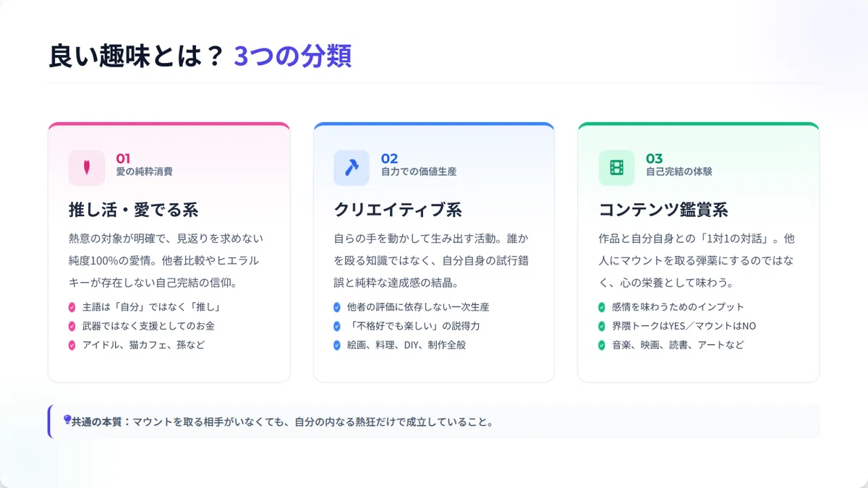Click the blue hammer icon in card 02
The image size is (868, 488).
352,168
